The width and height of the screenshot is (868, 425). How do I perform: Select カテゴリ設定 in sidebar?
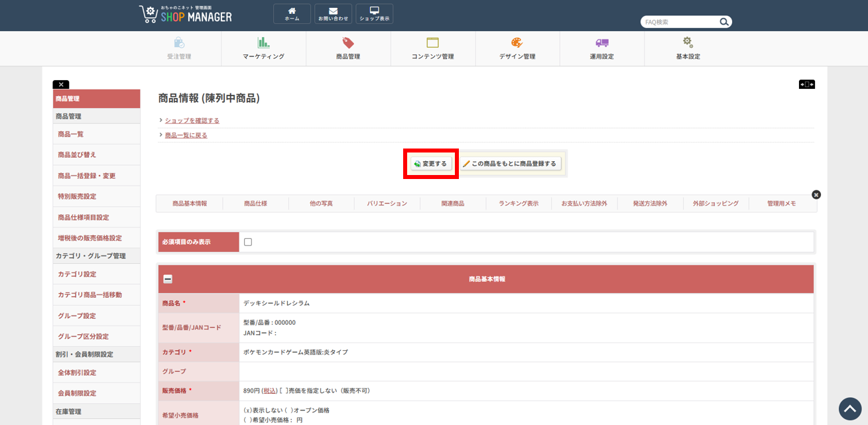pos(77,274)
